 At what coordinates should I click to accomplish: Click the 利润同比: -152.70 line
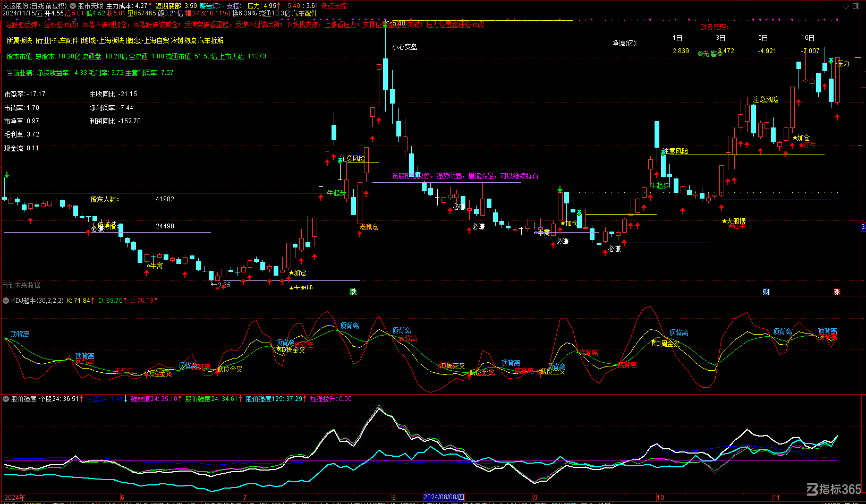click(115, 121)
